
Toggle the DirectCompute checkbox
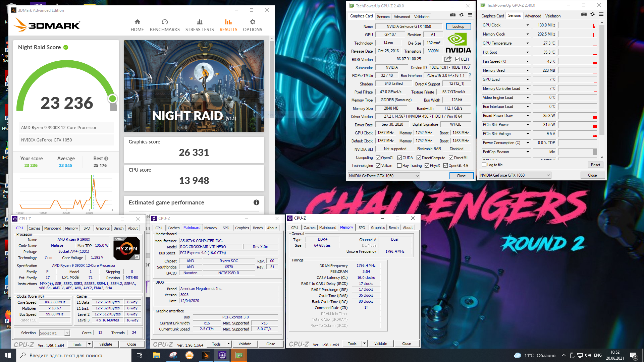pos(419,158)
